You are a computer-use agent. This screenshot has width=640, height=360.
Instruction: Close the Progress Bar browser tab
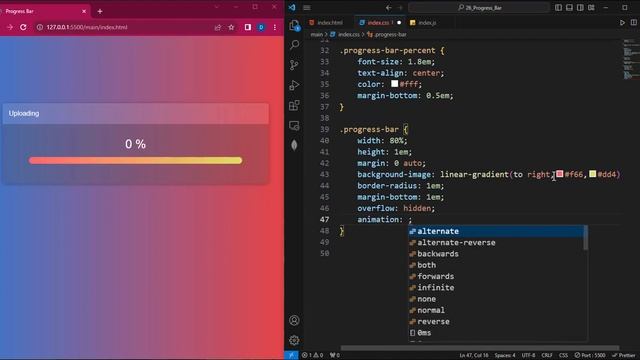tap(84, 11)
